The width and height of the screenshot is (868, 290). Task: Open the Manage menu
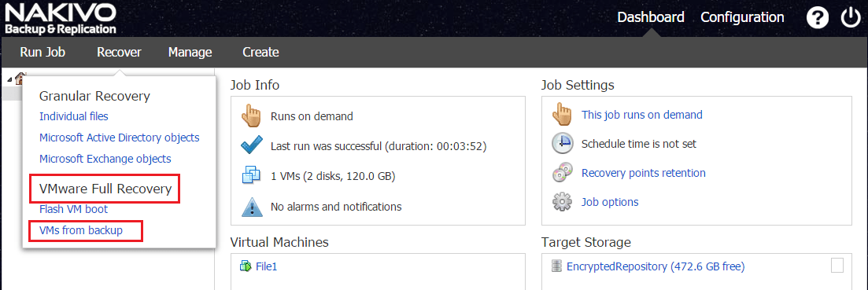[190, 53]
